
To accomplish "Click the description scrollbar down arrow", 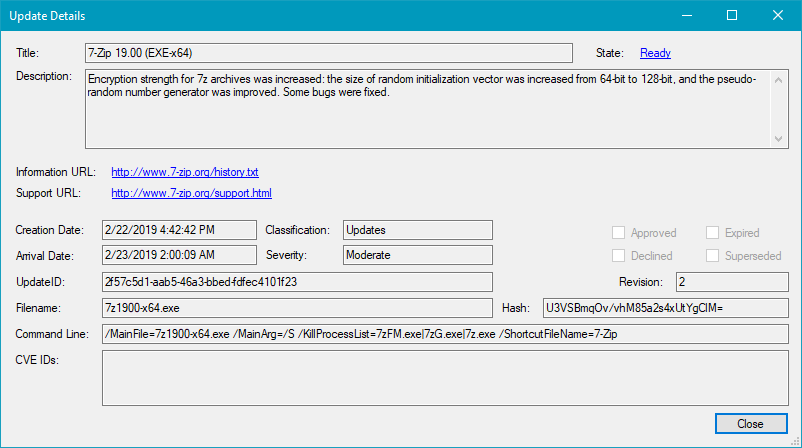I will 778,139.
